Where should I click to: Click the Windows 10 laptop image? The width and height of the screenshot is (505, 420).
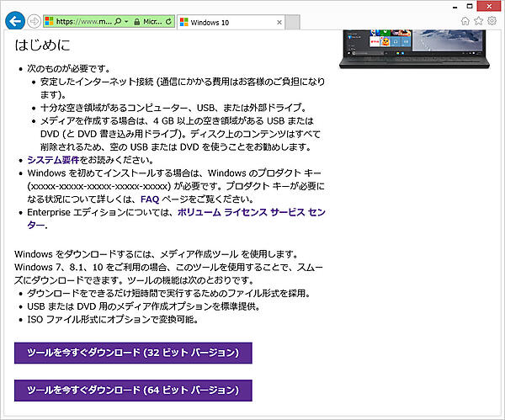point(414,49)
